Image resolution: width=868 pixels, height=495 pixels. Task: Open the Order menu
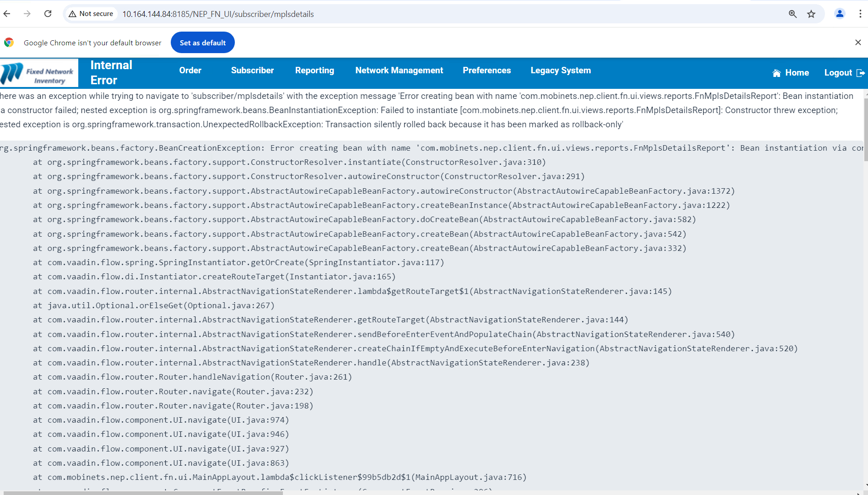tap(190, 71)
